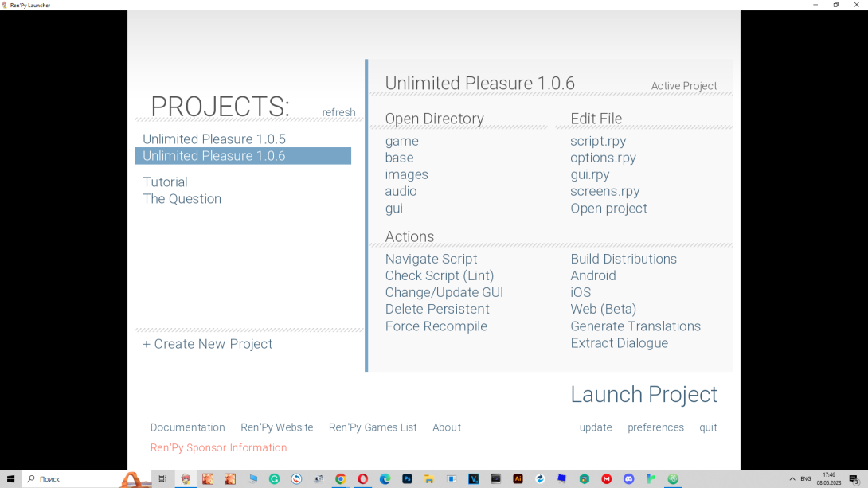Open Microsoft Edge from the taskbar
Image resolution: width=868 pixels, height=488 pixels.
point(385,479)
